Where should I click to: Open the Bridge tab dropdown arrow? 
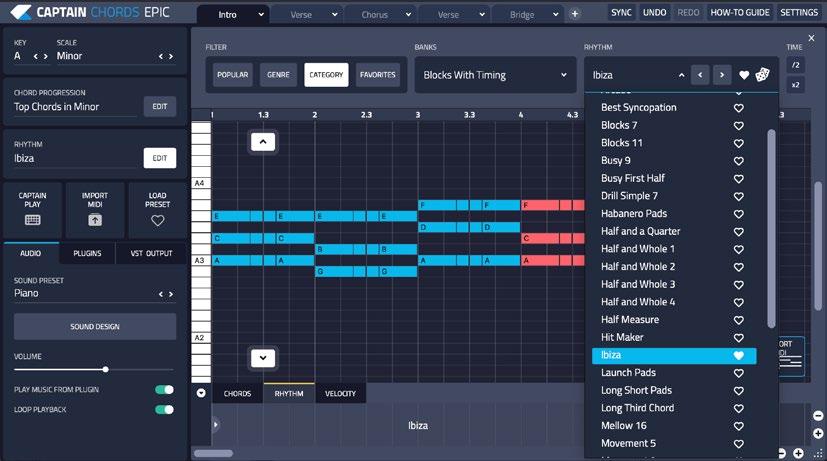point(555,14)
